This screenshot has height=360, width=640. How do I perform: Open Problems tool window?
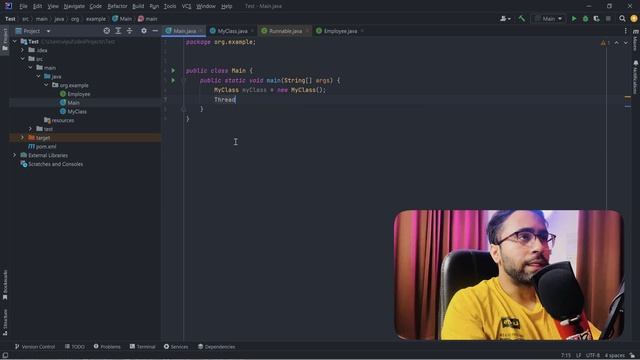click(107, 347)
